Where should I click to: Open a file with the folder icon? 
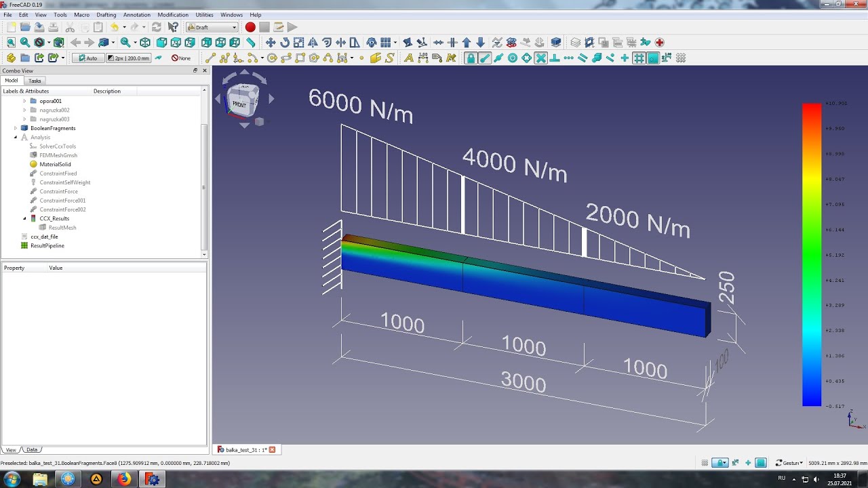click(x=25, y=27)
